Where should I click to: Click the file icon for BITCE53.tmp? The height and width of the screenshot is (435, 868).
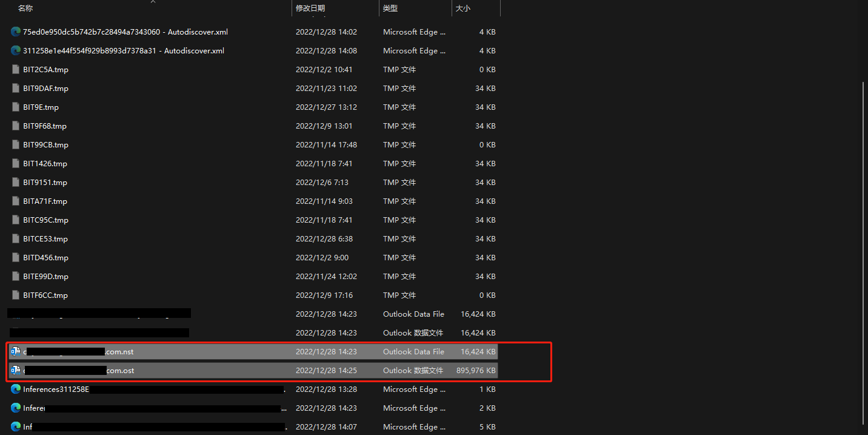16,239
